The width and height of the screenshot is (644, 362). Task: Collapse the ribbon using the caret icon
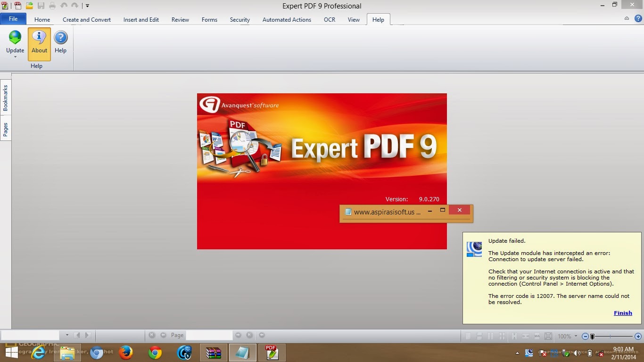pyautogui.click(x=627, y=18)
